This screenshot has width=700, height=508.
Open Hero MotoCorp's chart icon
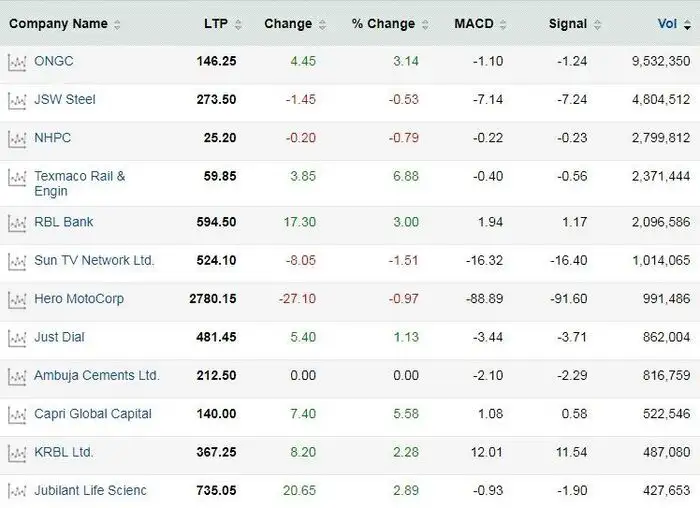point(16,299)
